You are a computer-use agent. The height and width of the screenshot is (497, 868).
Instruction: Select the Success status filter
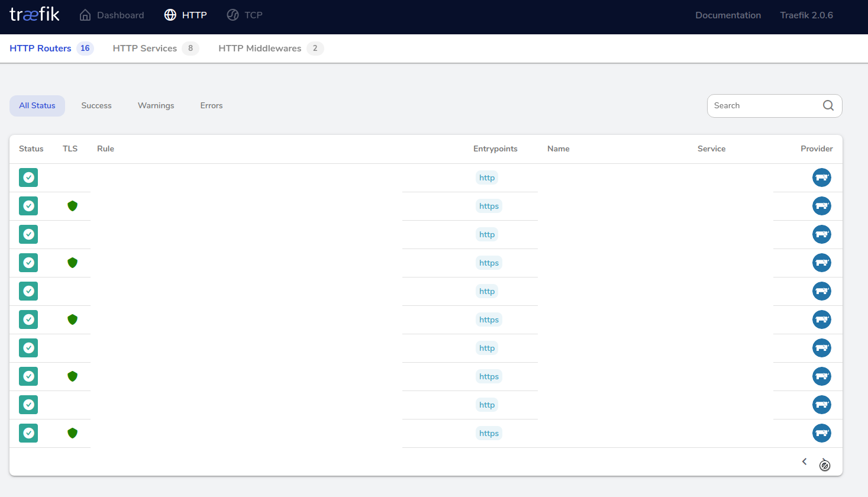[x=96, y=105]
